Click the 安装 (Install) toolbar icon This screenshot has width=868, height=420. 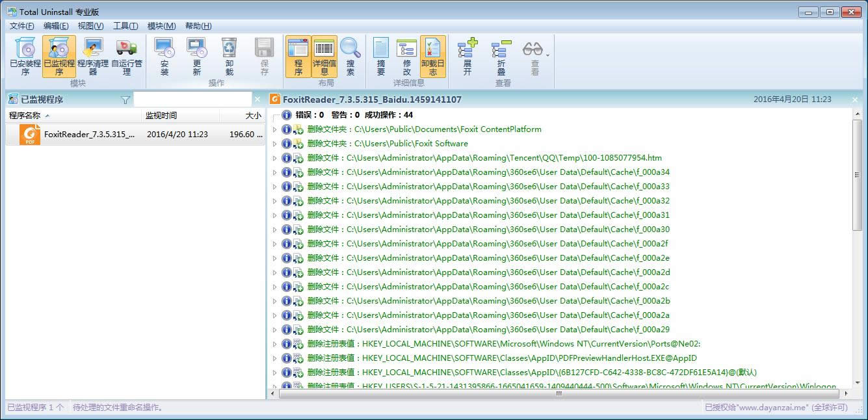(164, 56)
